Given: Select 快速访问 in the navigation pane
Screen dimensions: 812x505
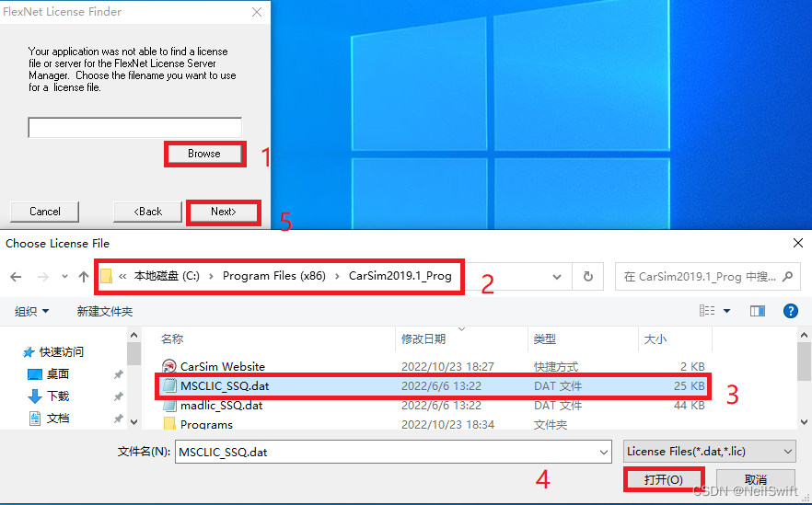Looking at the screenshot, I should coord(62,351).
